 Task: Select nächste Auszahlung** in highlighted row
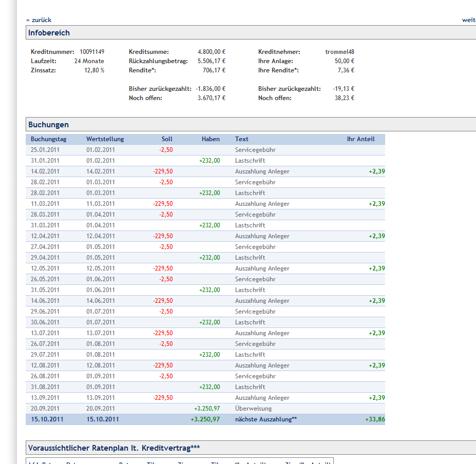(266, 419)
